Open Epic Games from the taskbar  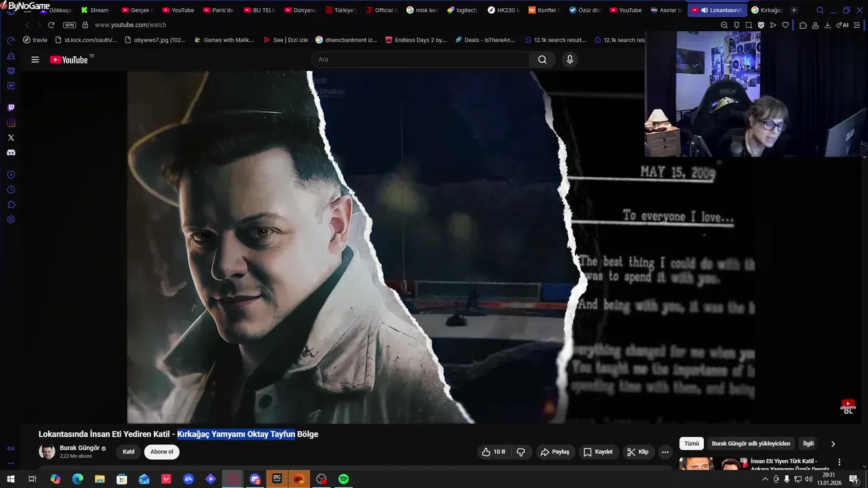coord(277,479)
